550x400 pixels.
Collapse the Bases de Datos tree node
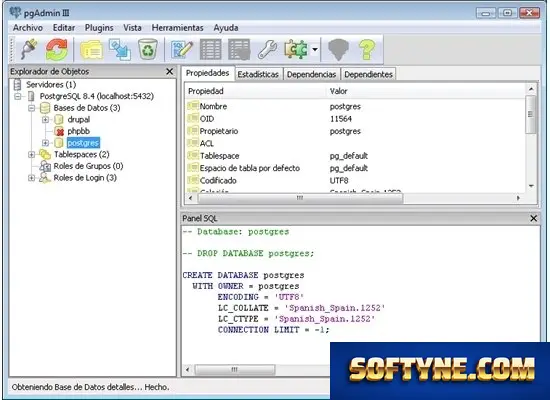(32, 108)
